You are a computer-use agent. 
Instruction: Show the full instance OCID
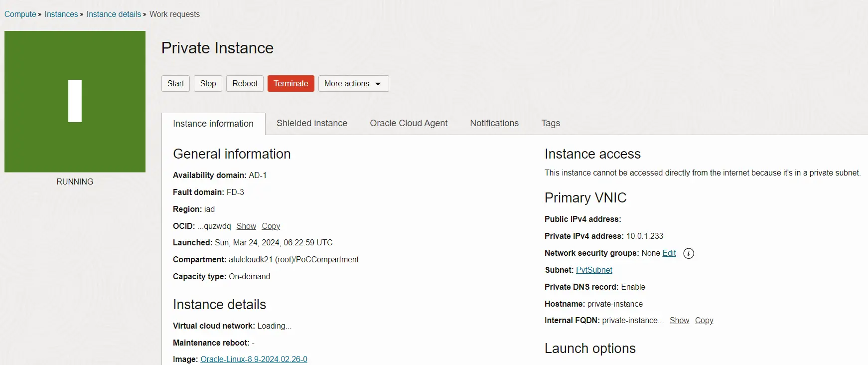[x=246, y=226]
